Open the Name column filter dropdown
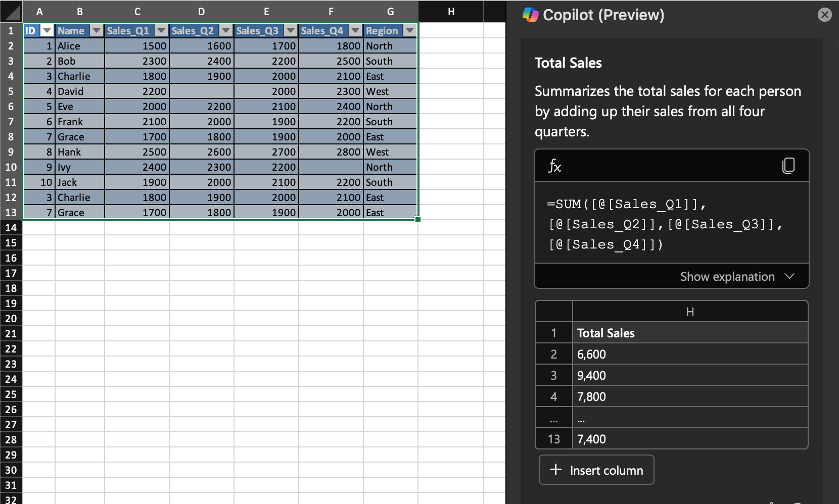 pyautogui.click(x=96, y=31)
